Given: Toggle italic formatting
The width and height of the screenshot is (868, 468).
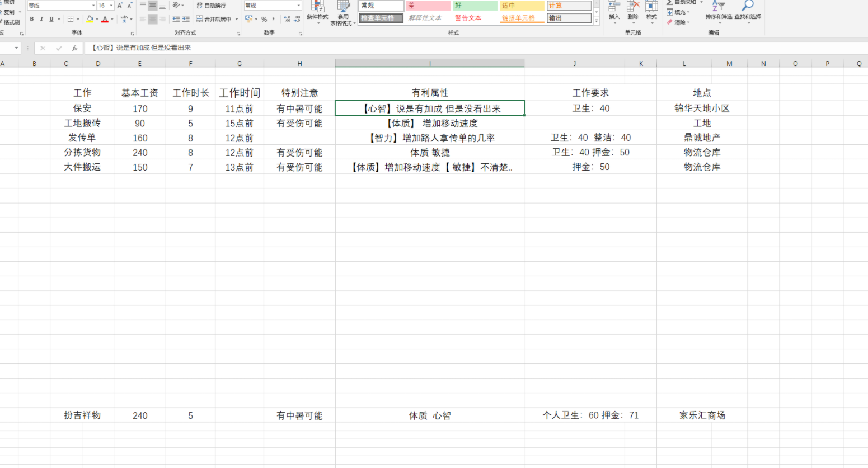Looking at the screenshot, I should tap(41, 19).
